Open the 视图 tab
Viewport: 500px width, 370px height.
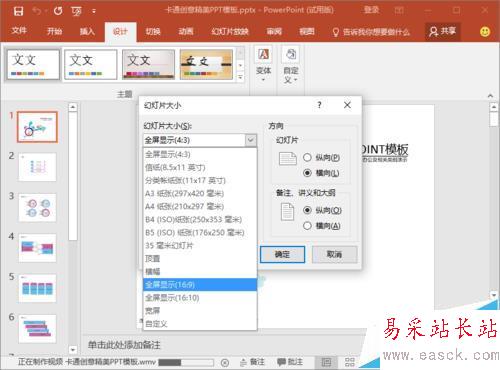(307, 32)
